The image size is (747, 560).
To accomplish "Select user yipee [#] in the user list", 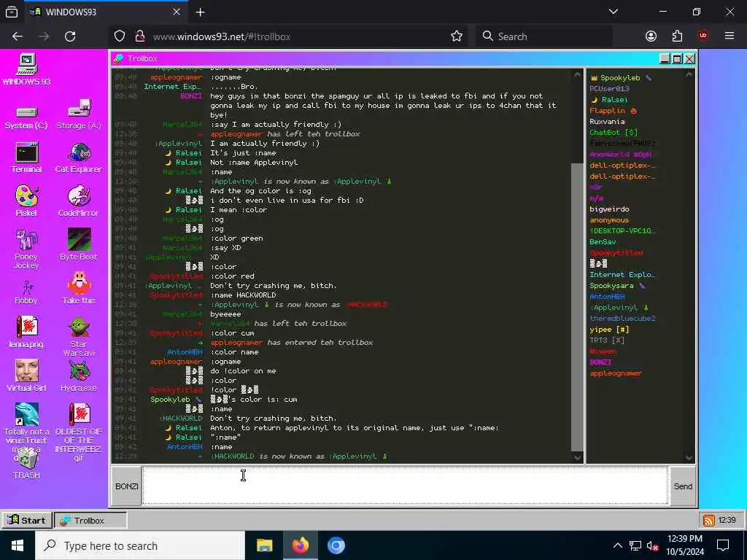I will (x=609, y=329).
